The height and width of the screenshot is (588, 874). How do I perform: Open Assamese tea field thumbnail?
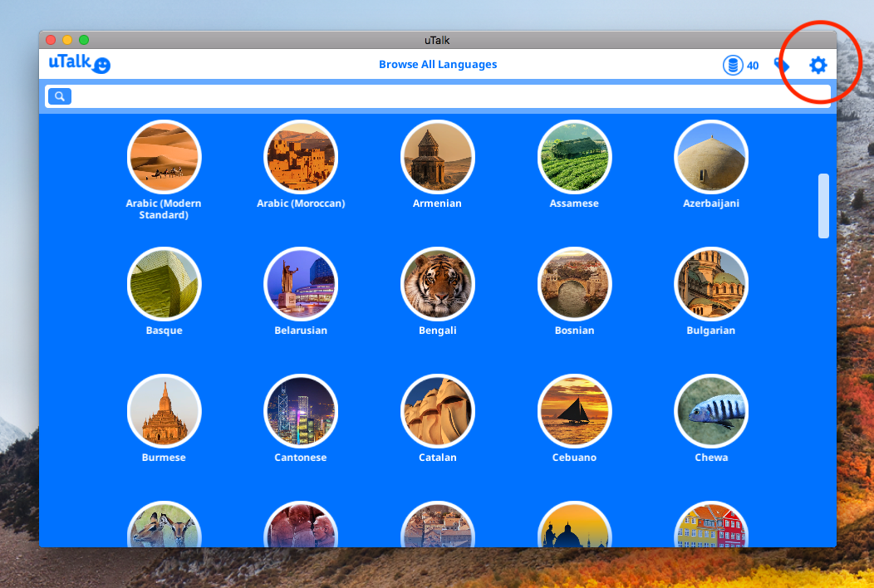(574, 157)
